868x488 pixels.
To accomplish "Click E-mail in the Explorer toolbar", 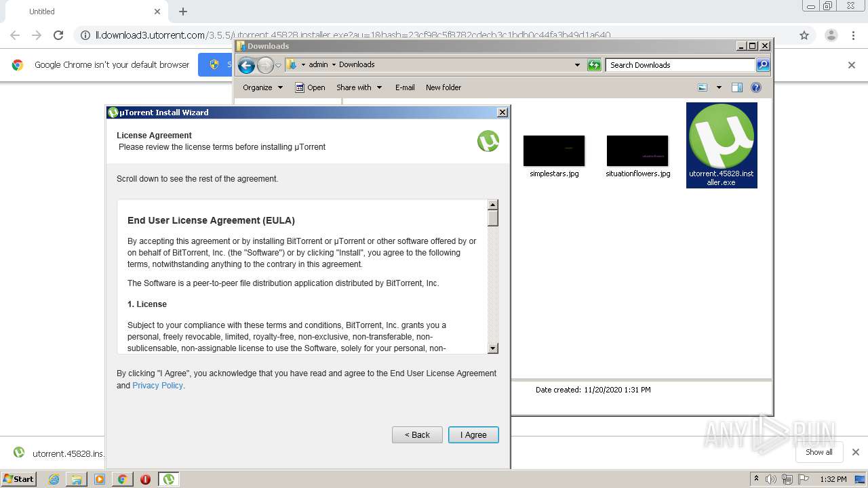I will pos(405,87).
